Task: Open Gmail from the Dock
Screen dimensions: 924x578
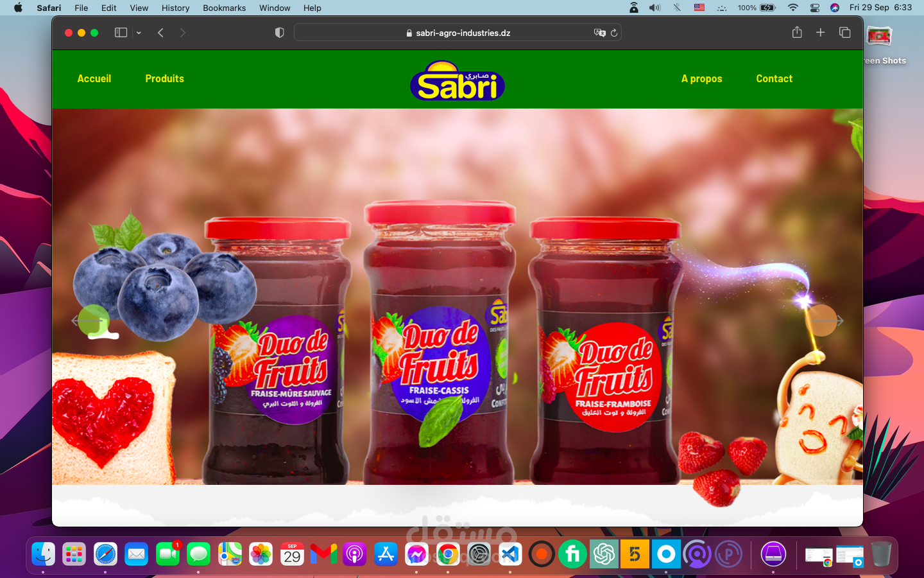Action: point(323,554)
